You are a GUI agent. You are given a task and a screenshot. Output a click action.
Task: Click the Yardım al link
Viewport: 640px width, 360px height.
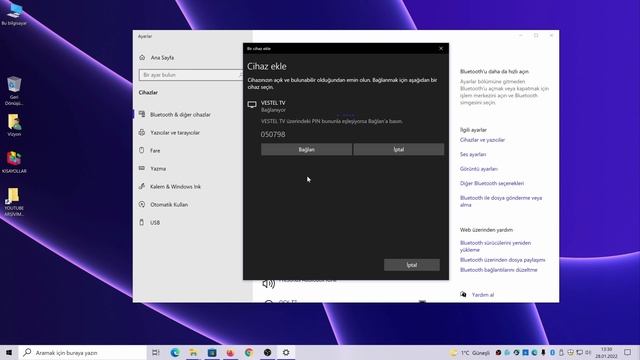pyautogui.click(x=482, y=295)
